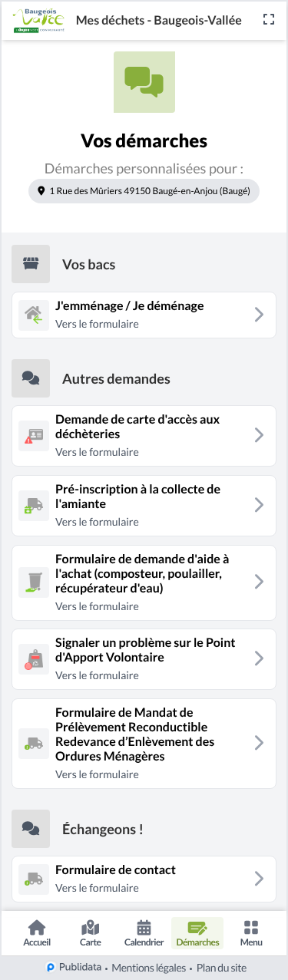Click the Baugeois Vallée logo

coord(40,20)
